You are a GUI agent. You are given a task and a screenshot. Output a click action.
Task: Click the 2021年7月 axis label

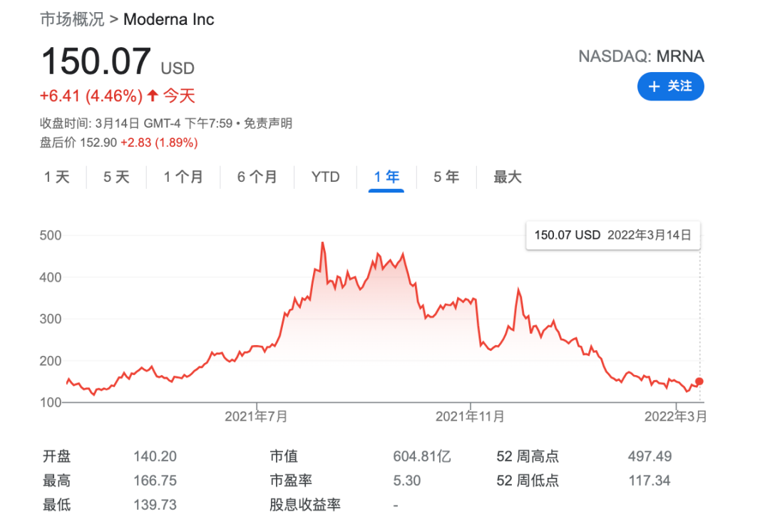[x=257, y=416]
